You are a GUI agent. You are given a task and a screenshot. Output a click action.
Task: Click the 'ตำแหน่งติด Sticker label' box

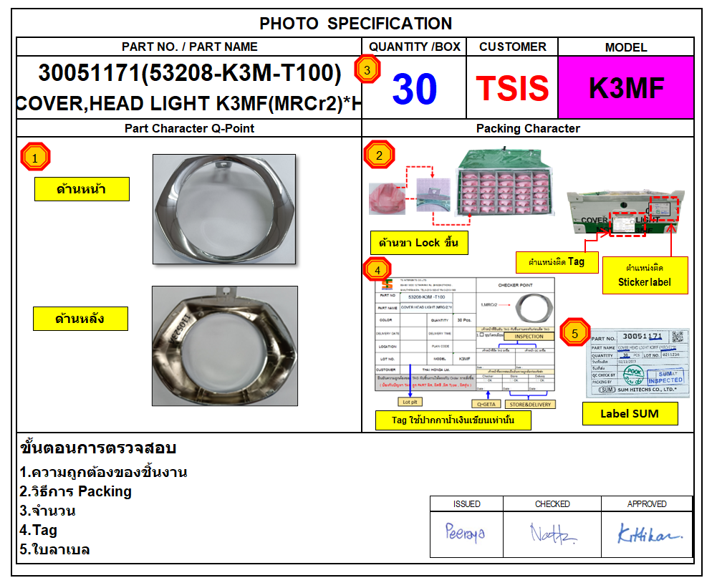pos(645,275)
